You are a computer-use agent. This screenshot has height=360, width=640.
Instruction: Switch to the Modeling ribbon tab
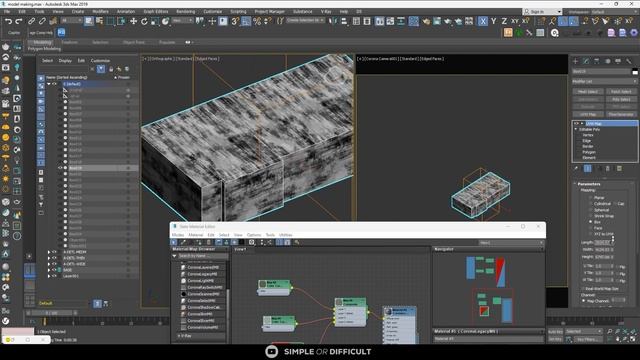42,42
